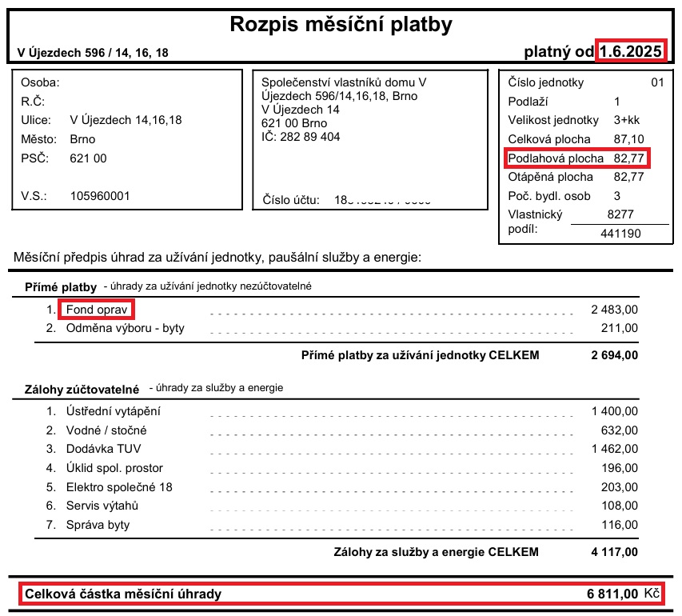Click 'Celková plocha' value 87,10
Viewport: 682px width, 616px height.
[628, 139]
